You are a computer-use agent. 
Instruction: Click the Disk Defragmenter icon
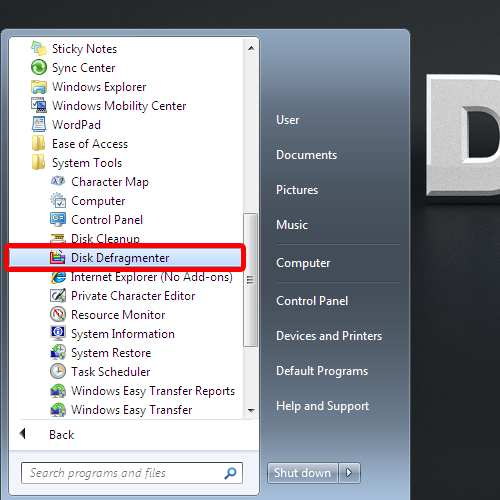pos(58,258)
